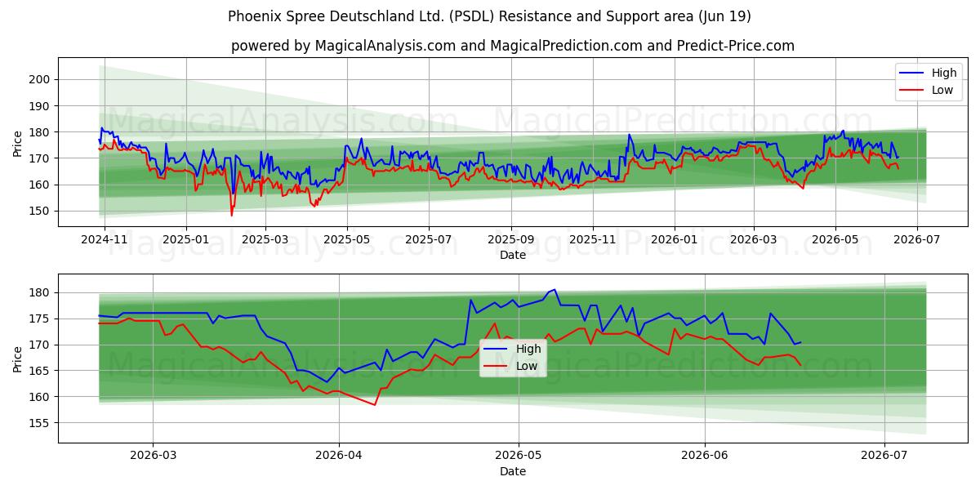This screenshot has height=490, width=980.
Task: Click the lower chart x-axis label '2026-06'
Action: (705, 456)
